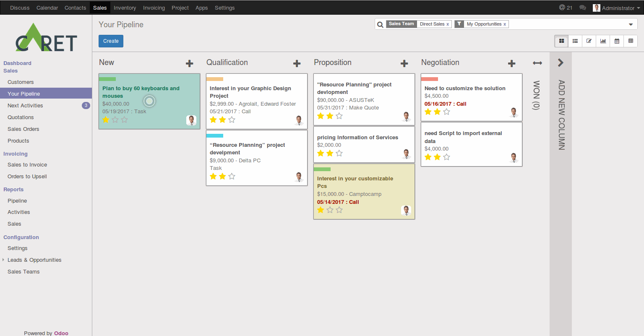The width and height of the screenshot is (644, 336).
Task: Open the graph view
Action: [603, 41]
